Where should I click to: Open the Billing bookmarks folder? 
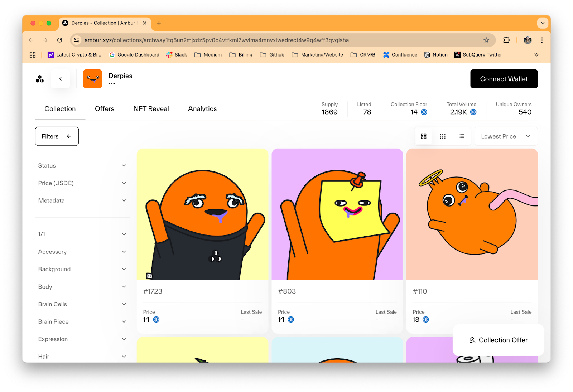[241, 55]
